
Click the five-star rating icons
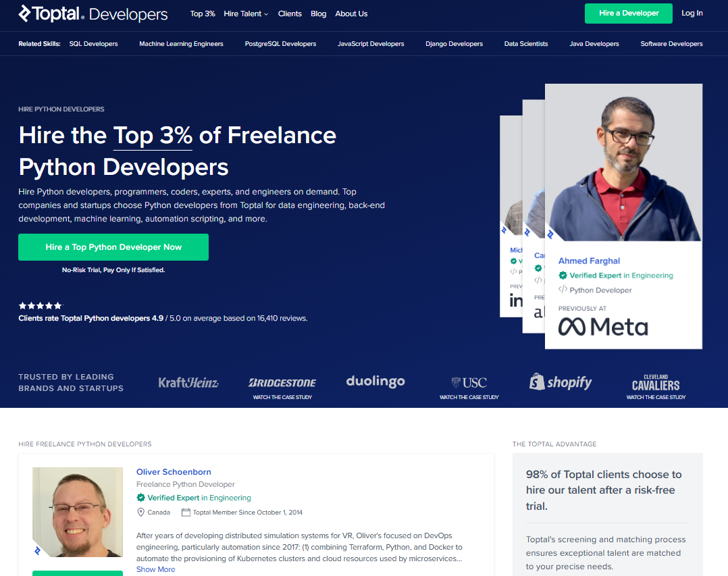point(41,306)
